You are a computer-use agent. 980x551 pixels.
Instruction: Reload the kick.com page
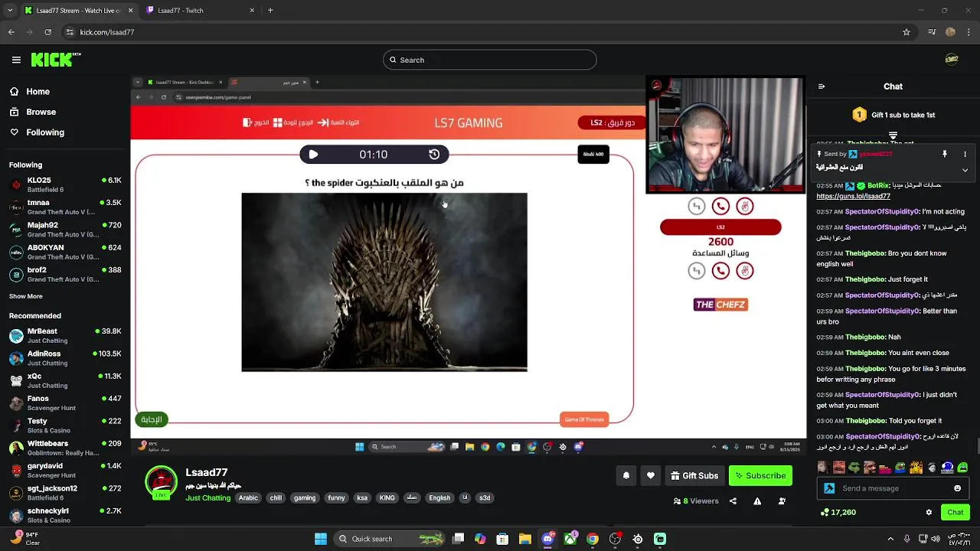[47, 32]
